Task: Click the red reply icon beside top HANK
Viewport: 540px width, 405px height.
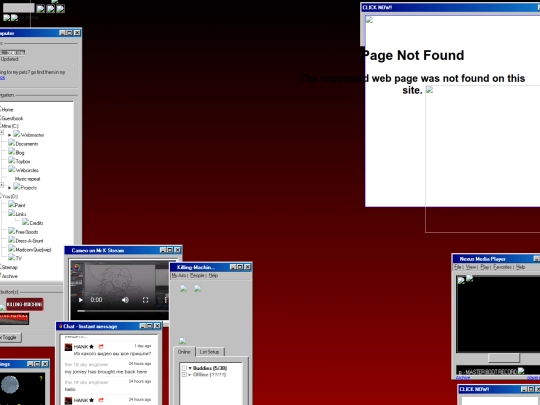Action: coord(101,346)
